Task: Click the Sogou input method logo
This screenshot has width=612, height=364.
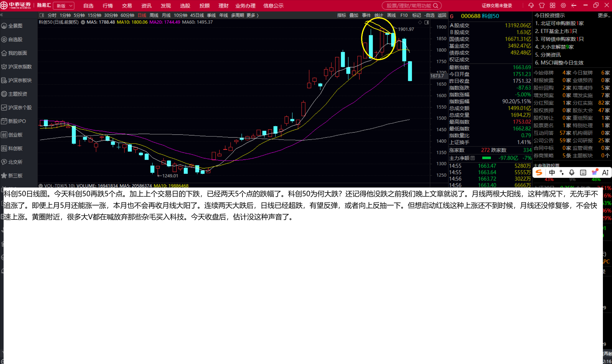Action: [x=539, y=173]
